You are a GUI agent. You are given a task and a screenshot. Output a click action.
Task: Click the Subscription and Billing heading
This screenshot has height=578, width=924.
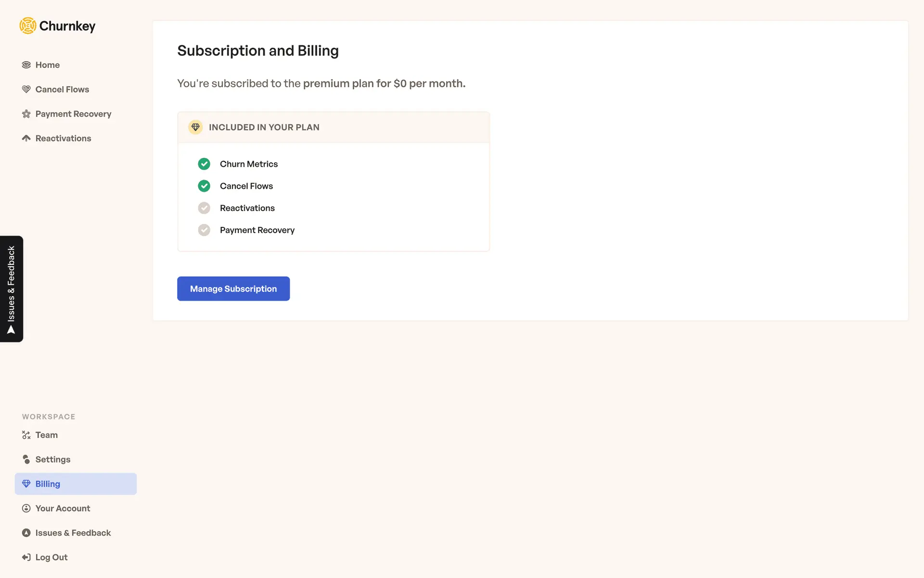point(258,51)
